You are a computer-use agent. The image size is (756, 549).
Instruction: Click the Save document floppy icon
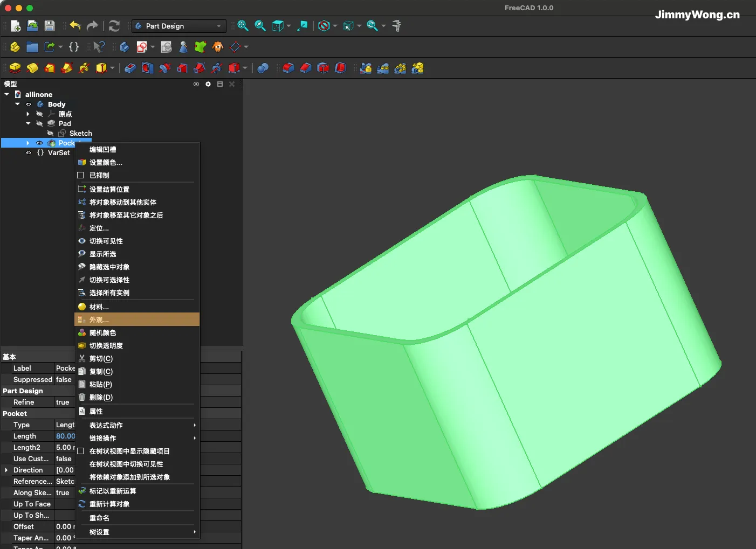(50, 26)
